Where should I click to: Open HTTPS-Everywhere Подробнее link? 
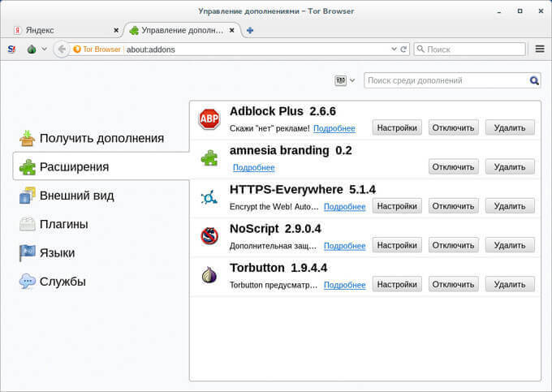tap(345, 207)
